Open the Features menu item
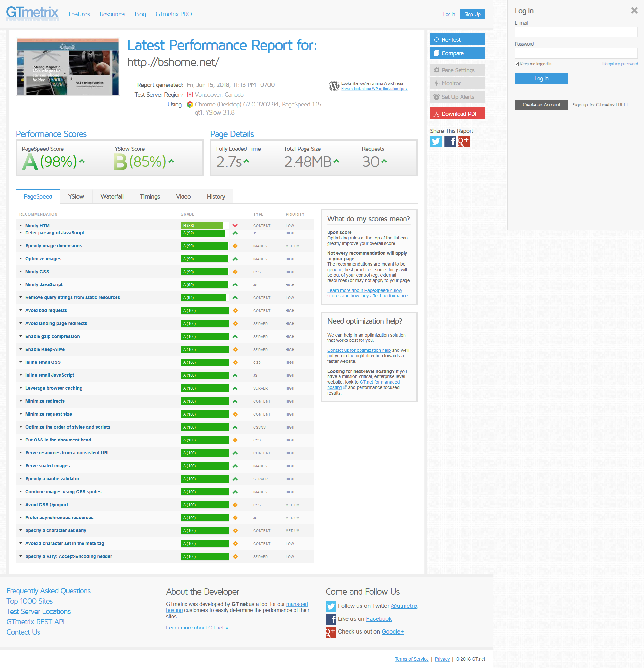The width and height of the screenshot is (644, 668). pos(79,14)
